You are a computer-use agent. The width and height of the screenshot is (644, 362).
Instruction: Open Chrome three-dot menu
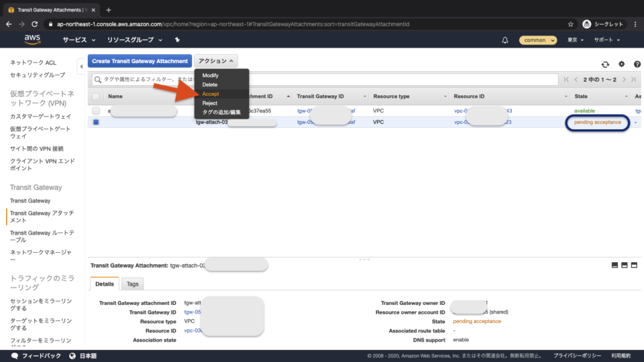(x=635, y=24)
